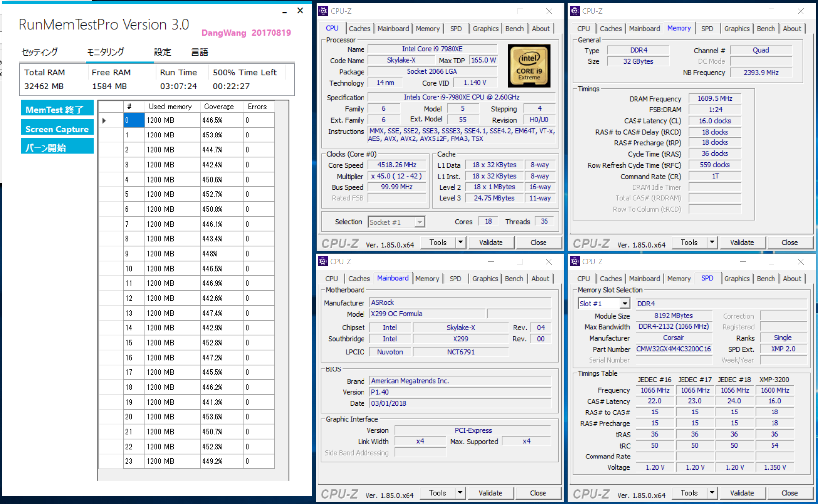818x504 pixels.
Task: Open Tools dropdown arrow in Mainboard tab window
Action: tap(460, 493)
